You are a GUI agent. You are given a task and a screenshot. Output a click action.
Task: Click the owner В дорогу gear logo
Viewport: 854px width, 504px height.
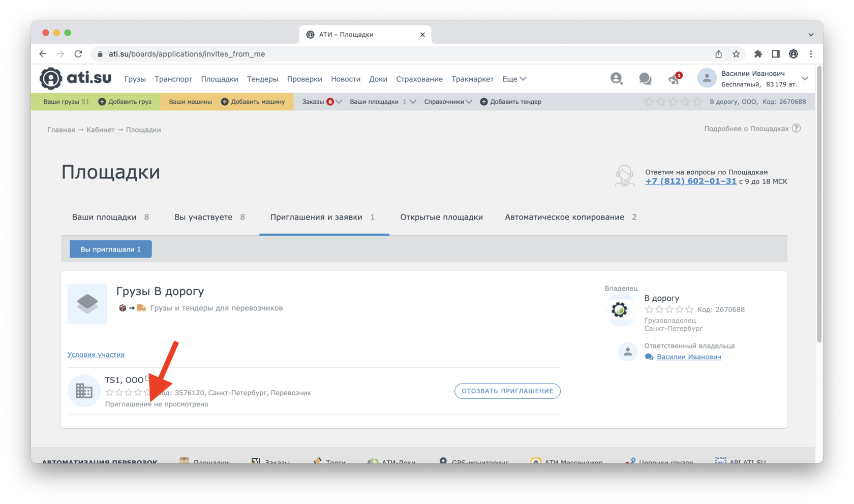click(x=620, y=309)
